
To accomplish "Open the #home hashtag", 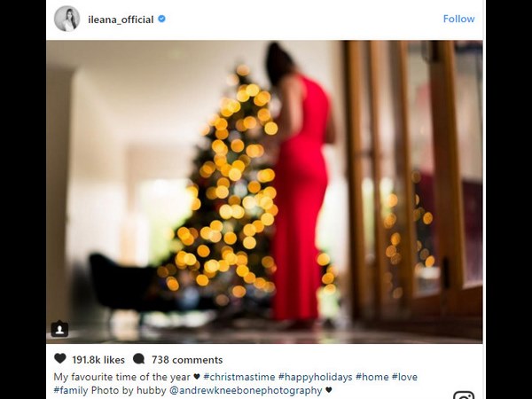I will click(372, 377).
